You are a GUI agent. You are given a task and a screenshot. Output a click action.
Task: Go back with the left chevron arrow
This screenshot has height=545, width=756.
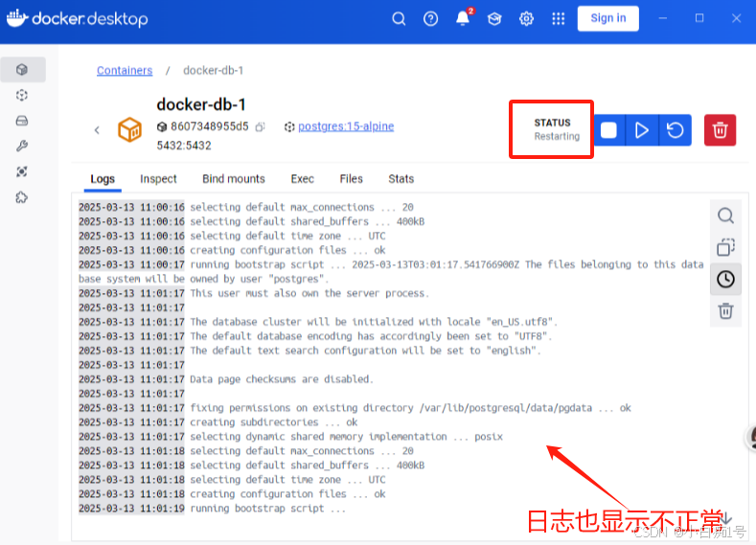[x=97, y=129]
